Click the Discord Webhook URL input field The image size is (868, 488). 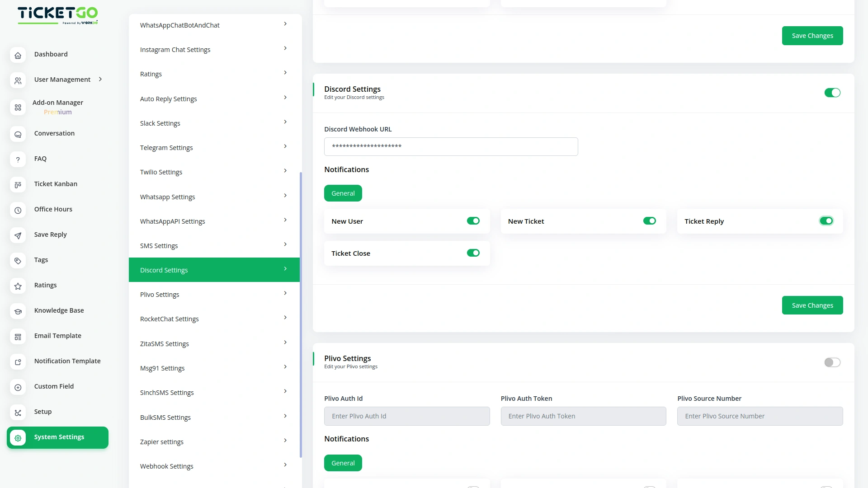451,146
